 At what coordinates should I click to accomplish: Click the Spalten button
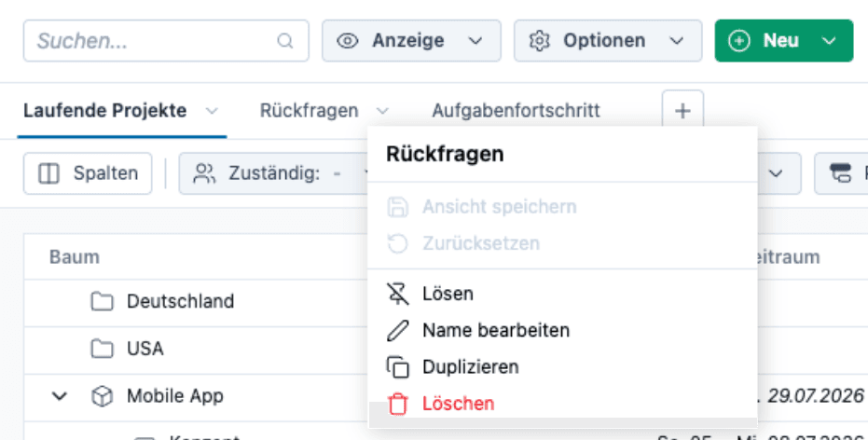click(x=88, y=173)
